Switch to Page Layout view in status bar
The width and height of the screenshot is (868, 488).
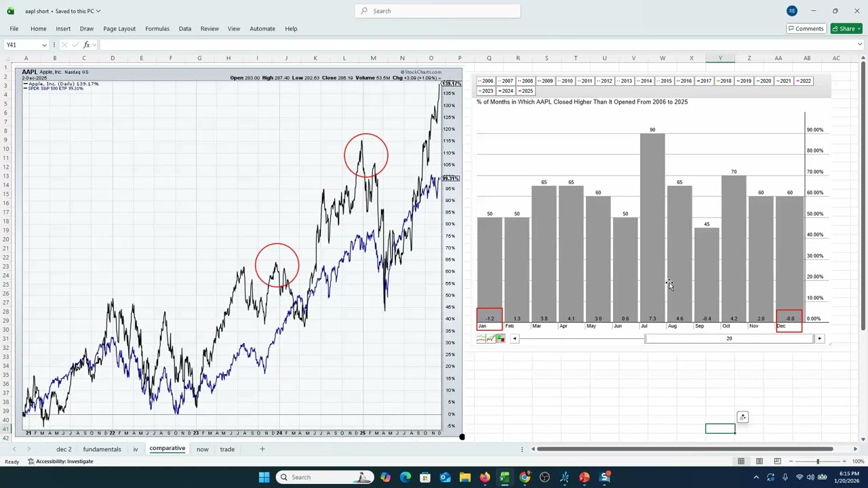759,462
